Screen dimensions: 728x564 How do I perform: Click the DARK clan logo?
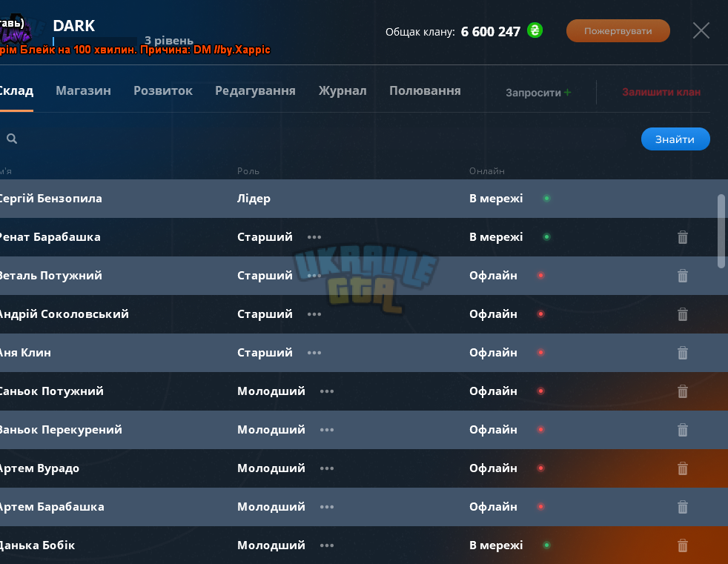[16, 29]
